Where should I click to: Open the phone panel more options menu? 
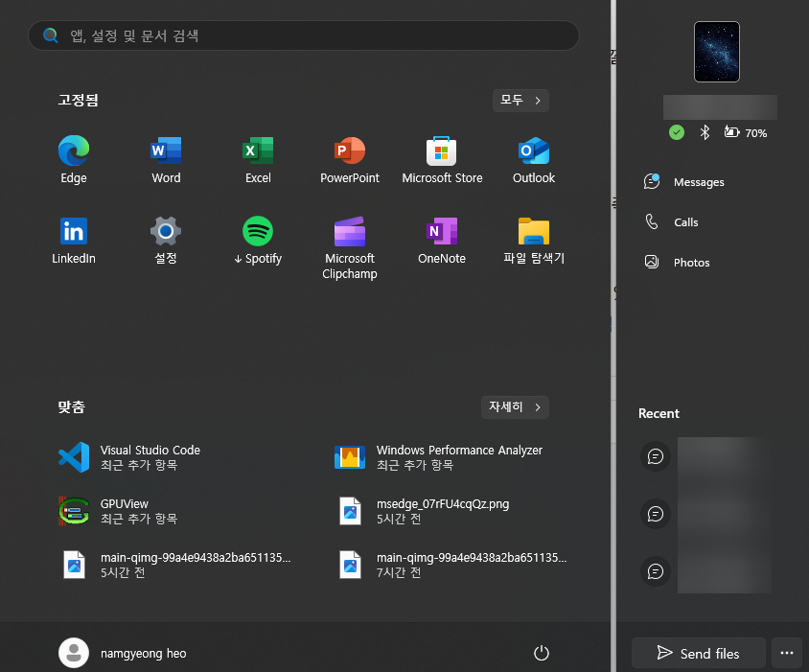coord(787,654)
